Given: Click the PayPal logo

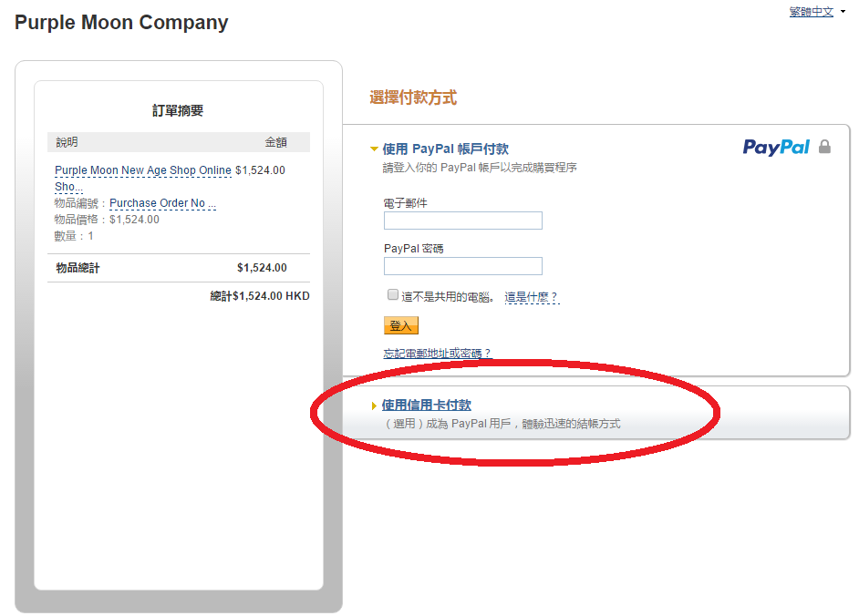Looking at the screenshot, I should [x=776, y=148].
